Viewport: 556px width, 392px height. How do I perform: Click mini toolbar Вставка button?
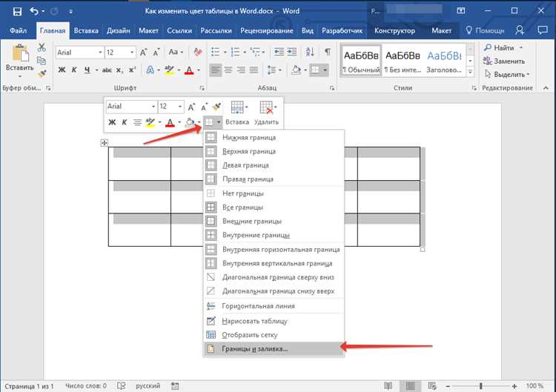tap(237, 113)
